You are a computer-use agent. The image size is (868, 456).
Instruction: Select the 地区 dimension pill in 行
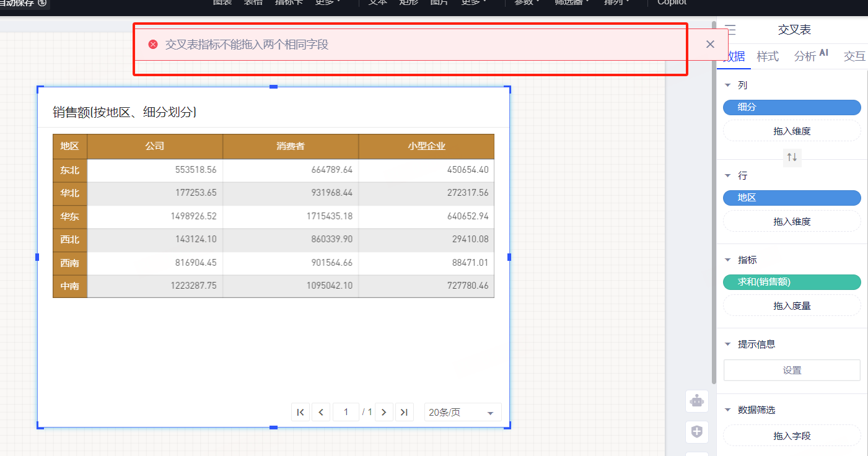(792, 198)
